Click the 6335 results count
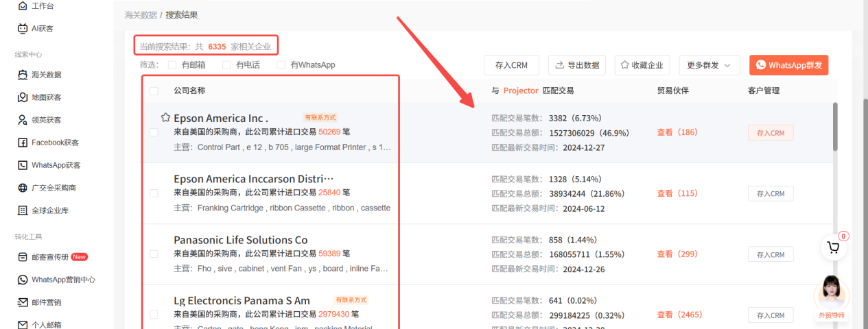This screenshot has height=329, width=868. coord(217,47)
